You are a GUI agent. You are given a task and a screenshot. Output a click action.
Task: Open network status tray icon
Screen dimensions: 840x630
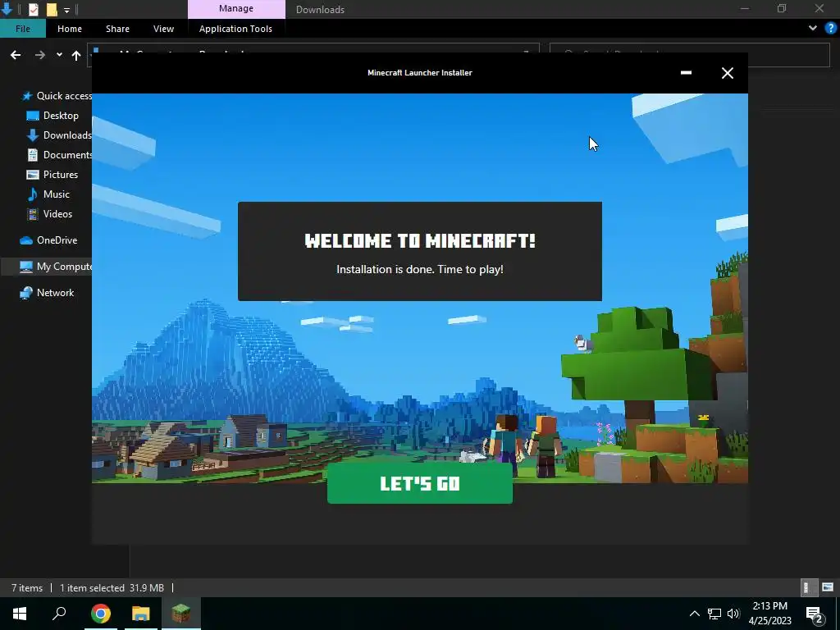click(x=714, y=614)
